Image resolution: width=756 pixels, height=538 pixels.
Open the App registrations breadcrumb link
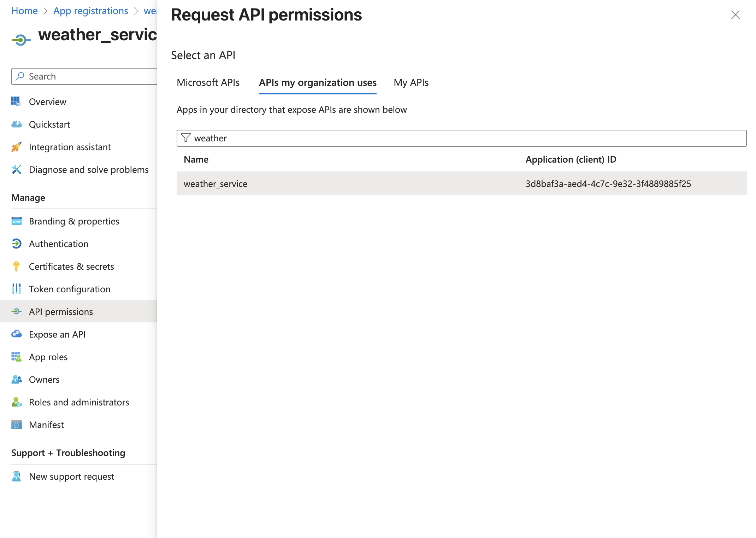pos(91,11)
